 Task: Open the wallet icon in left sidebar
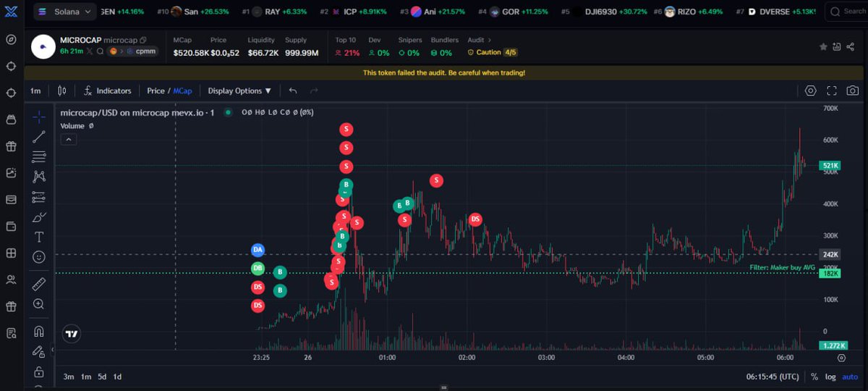pyautogui.click(x=11, y=227)
